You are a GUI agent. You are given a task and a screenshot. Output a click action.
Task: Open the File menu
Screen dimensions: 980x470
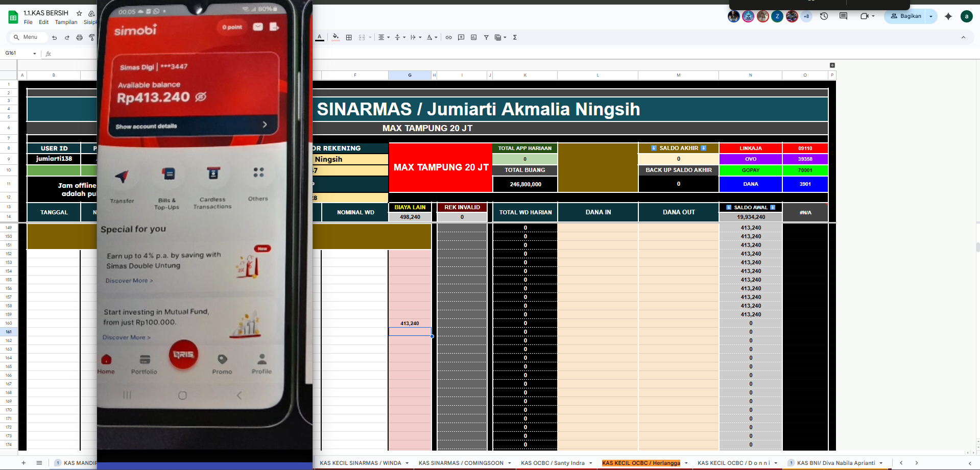[28, 22]
